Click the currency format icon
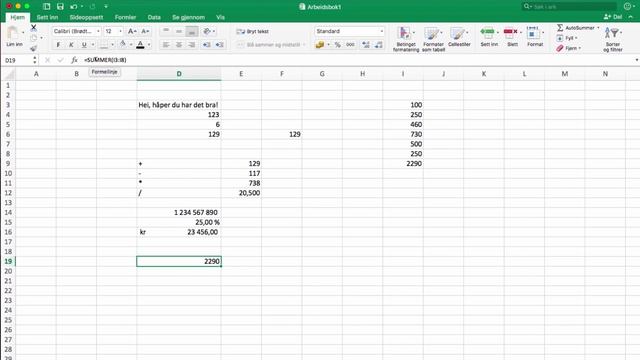The width and height of the screenshot is (640, 360). (x=320, y=45)
